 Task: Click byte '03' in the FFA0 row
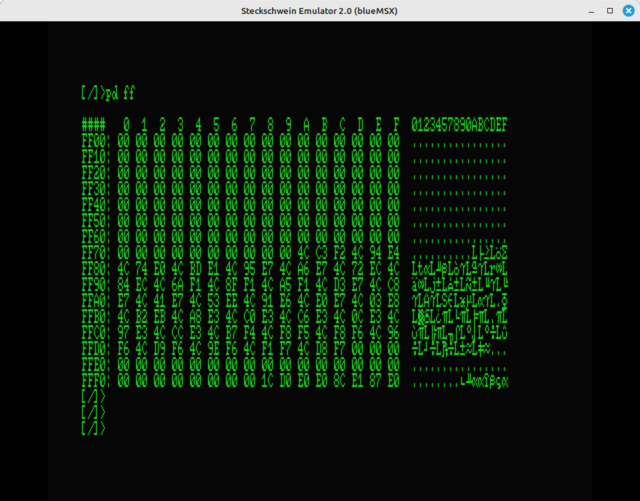[375, 301]
